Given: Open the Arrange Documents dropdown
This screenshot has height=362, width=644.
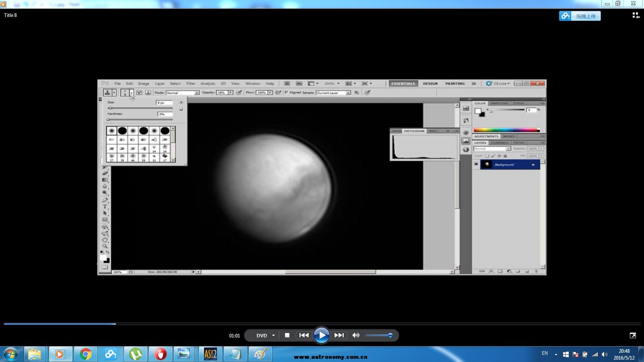Looking at the screenshot, I should coord(351,84).
